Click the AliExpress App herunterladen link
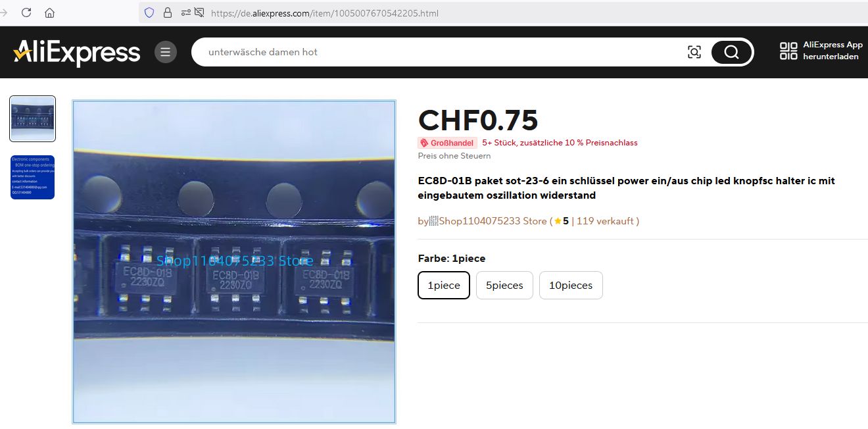This screenshot has height=429, width=868. [x=832, y=51]
